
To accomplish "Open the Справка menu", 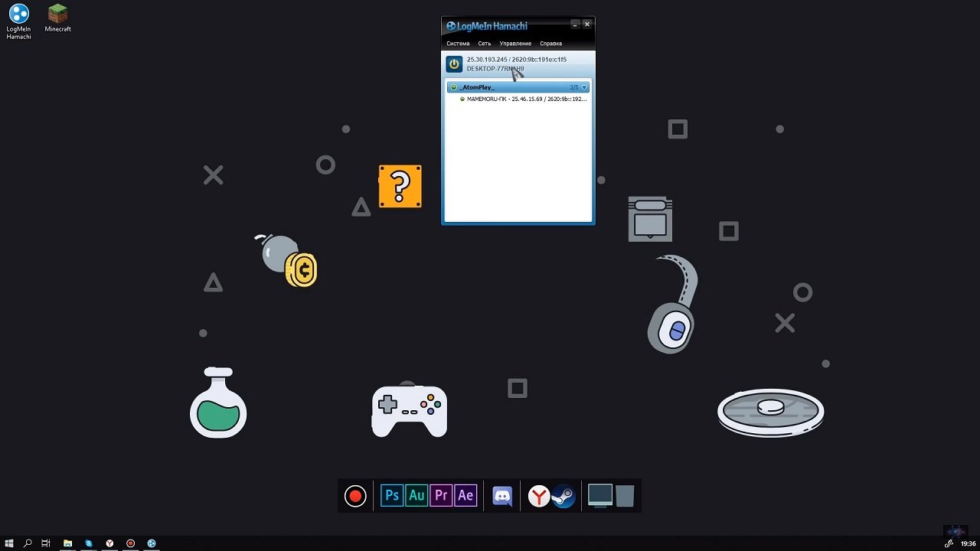I will (x=550, y=44).
